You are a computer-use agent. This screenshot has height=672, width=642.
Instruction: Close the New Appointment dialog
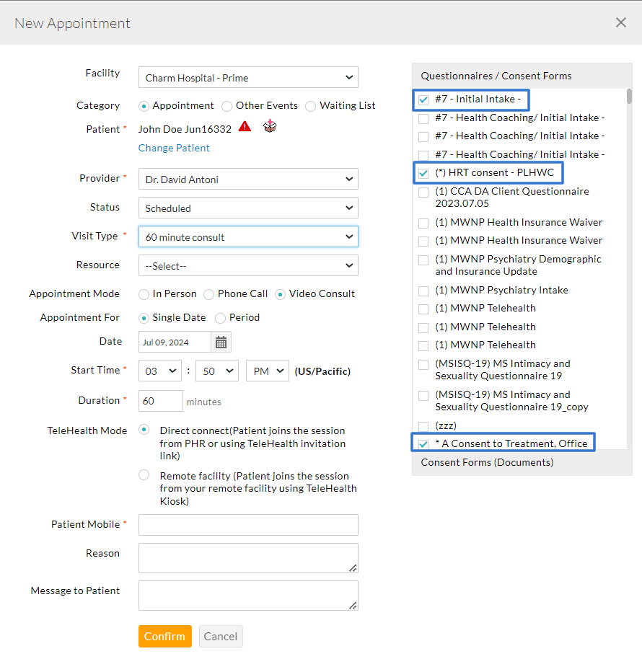(x=620, y=22)
